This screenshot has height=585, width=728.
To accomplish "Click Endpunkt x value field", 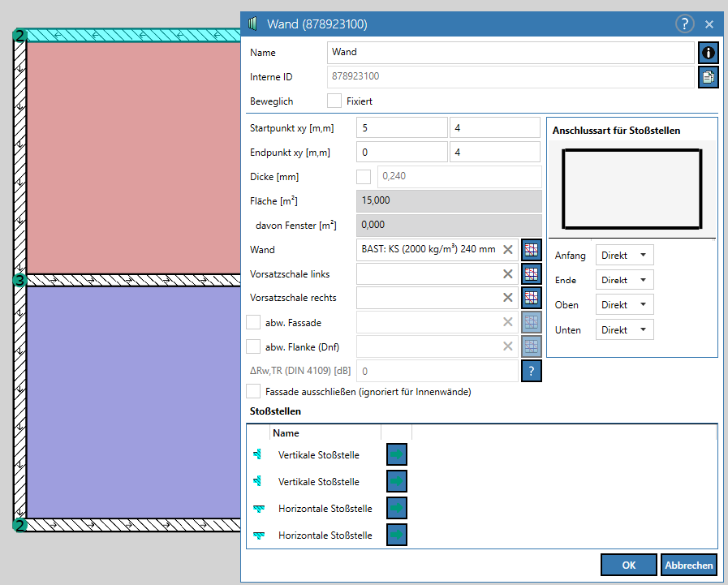I will point(402,152).
